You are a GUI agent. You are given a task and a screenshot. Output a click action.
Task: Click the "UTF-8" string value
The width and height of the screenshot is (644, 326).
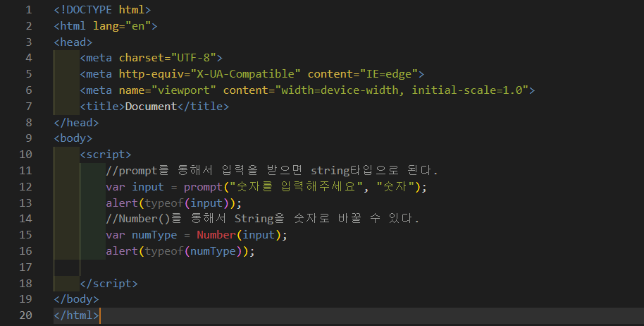[194, 58]
